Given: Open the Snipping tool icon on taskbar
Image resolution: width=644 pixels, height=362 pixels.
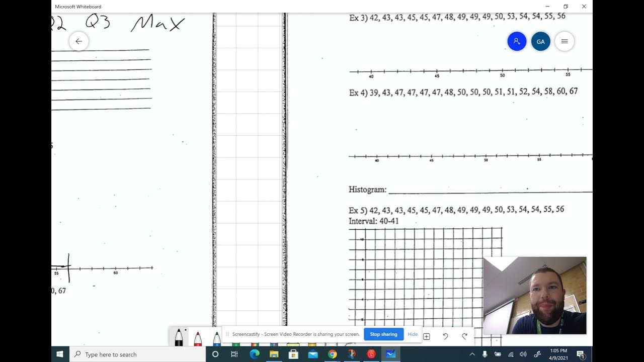Looking at the screenshot, I should (352, 354).
